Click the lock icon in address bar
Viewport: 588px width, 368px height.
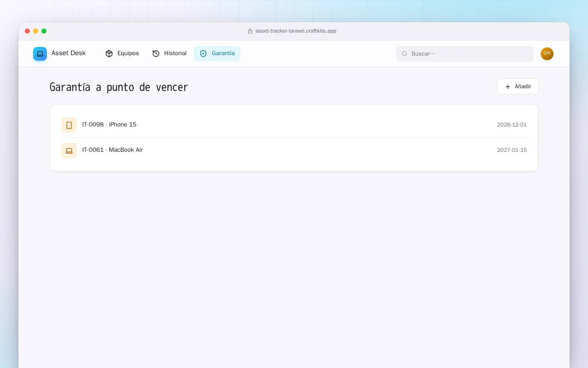[x=250, y=31]
